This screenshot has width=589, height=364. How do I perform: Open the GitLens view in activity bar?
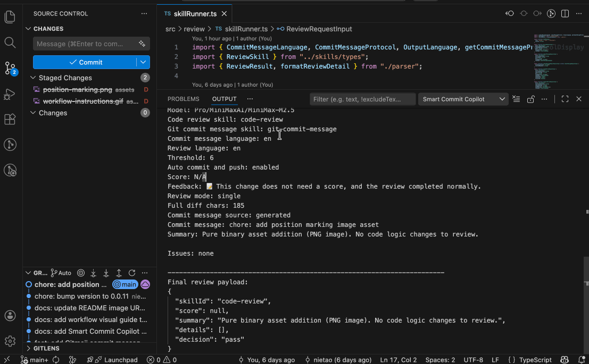[x=10, y=145]
